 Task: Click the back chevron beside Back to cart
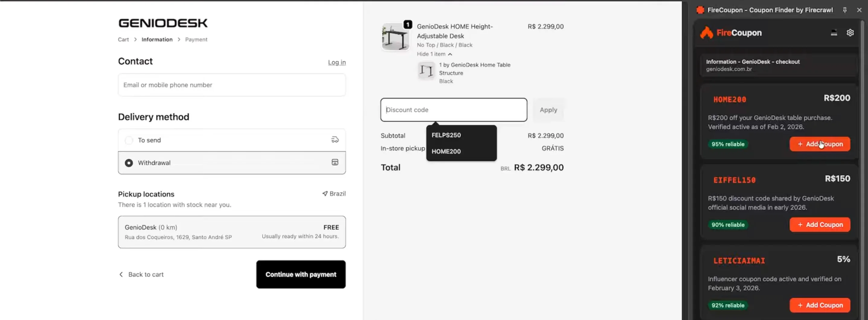(x=121, y=274)
